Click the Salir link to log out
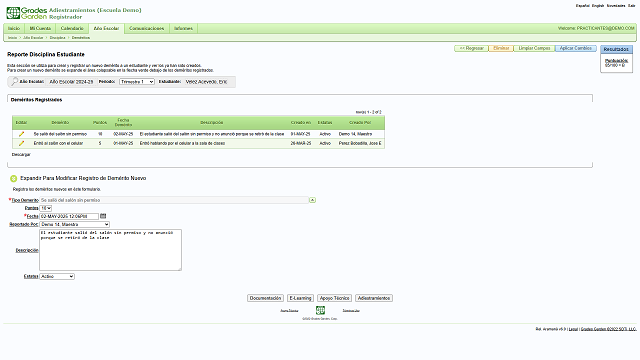Image resolution: width=640 pixels, height=360 pixels. coord(631,6)
